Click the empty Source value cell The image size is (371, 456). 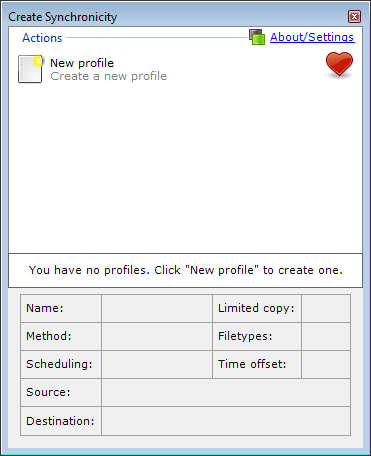[x=226, y=392]
